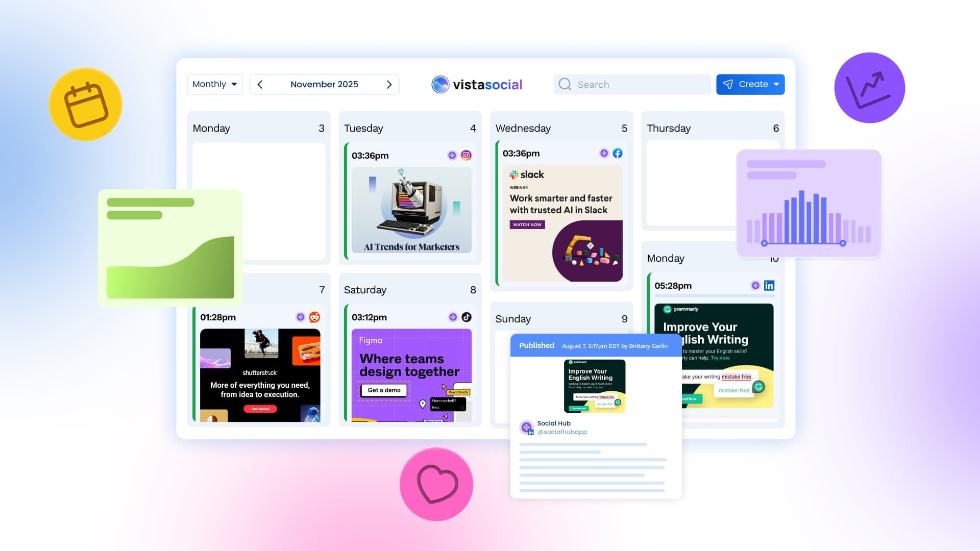
Task: Click the 05:28pm time on Monday post
Action: [673, 286]
